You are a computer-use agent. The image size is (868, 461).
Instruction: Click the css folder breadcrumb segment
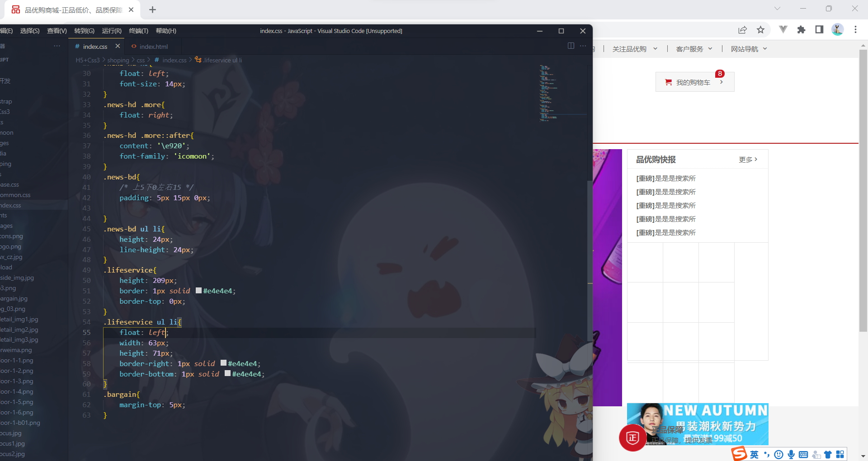click(141, 60)
